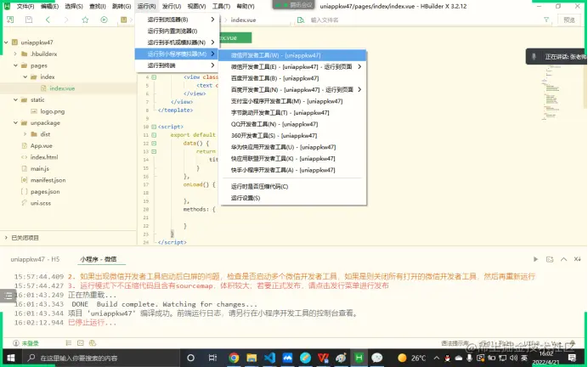Click the preview button at top right
The image size is (588, 367).
click(568, 20)
